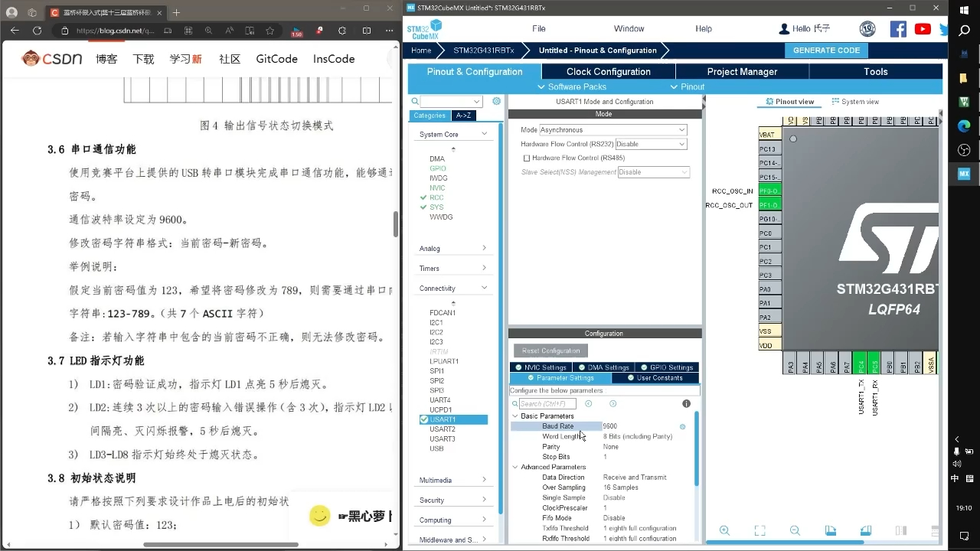Collapse the Advanced Parameters group
Viewport: 980px width, 551px height.
pyautogui.click(x=515, y=467)
